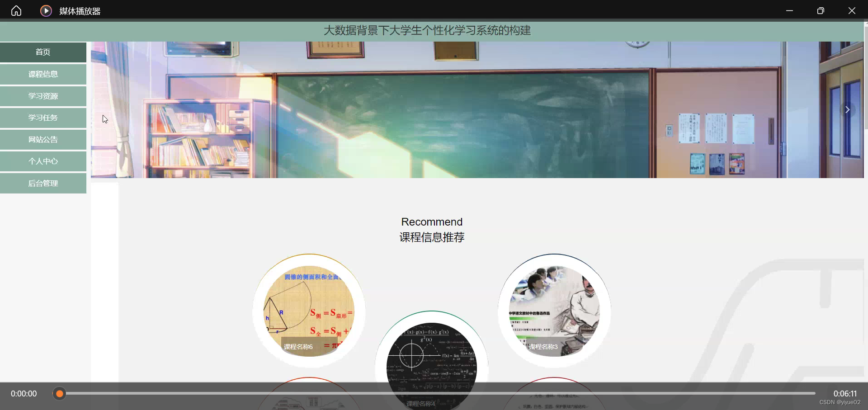Click the 媒体播放器 title text
Viewport: 868px width, 410px height.
(x=80, y=11)
